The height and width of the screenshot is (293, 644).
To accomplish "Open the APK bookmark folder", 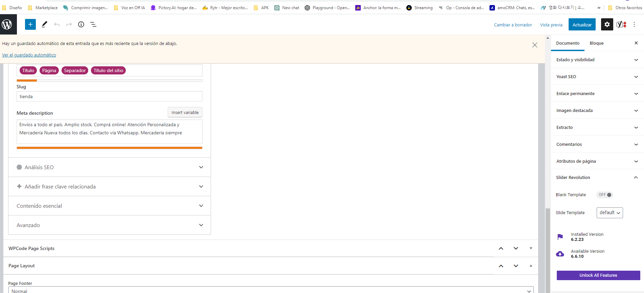I will pyautogui.click(x=261, y=7).
